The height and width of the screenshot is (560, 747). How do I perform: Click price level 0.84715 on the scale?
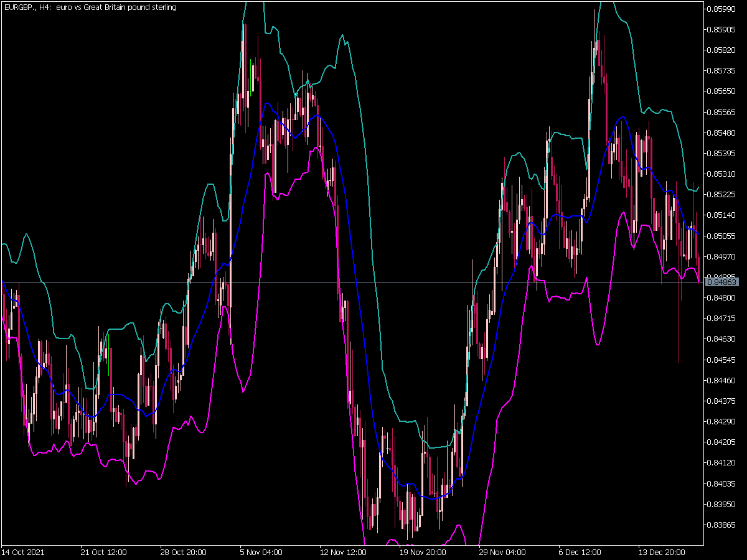pos(722,319)
